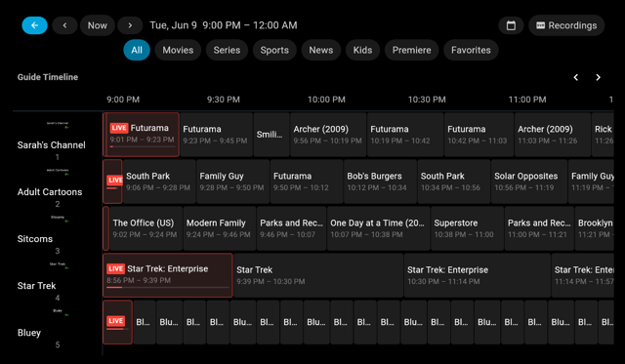The width and height of the screenshot is (625, 364).
Task: Filter guide by Sports
Action: pos(274,50)
